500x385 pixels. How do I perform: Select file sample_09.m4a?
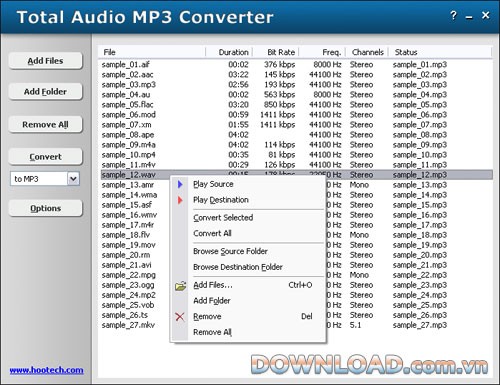[128, 145]
